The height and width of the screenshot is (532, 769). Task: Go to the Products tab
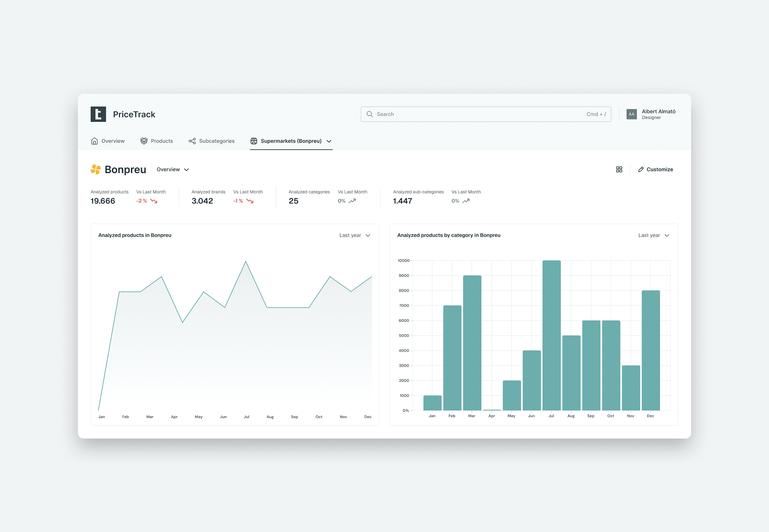(162, 141)
